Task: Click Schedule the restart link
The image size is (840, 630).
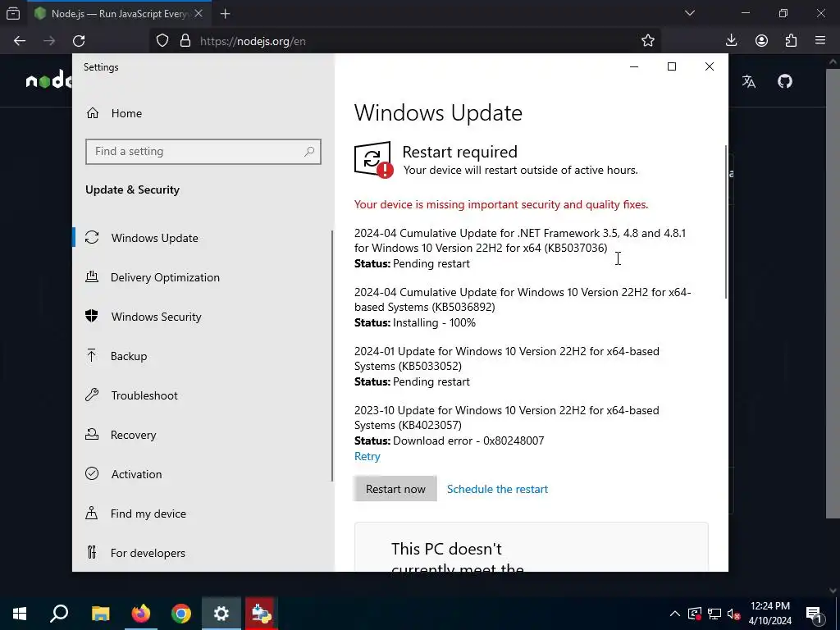Action: (x=497, y=489)
